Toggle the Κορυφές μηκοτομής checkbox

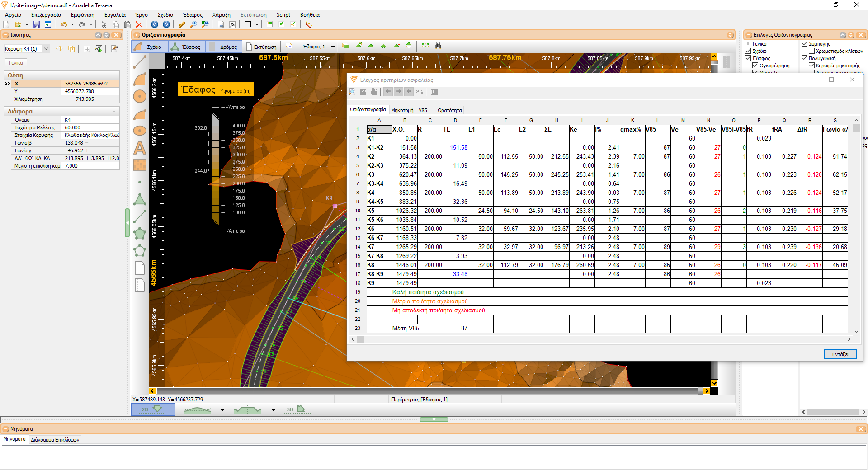(x=812, y=66)
